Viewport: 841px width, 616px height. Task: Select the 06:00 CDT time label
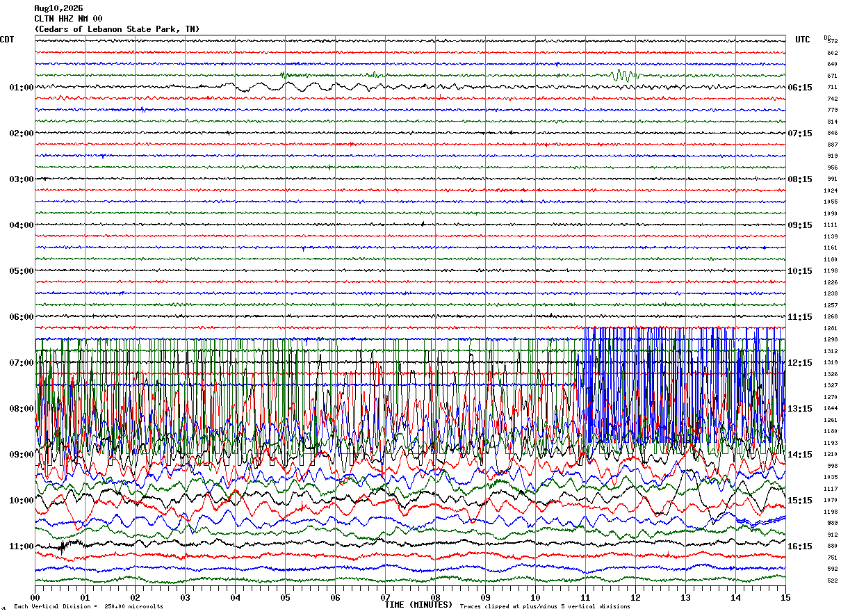pos(22,317)
